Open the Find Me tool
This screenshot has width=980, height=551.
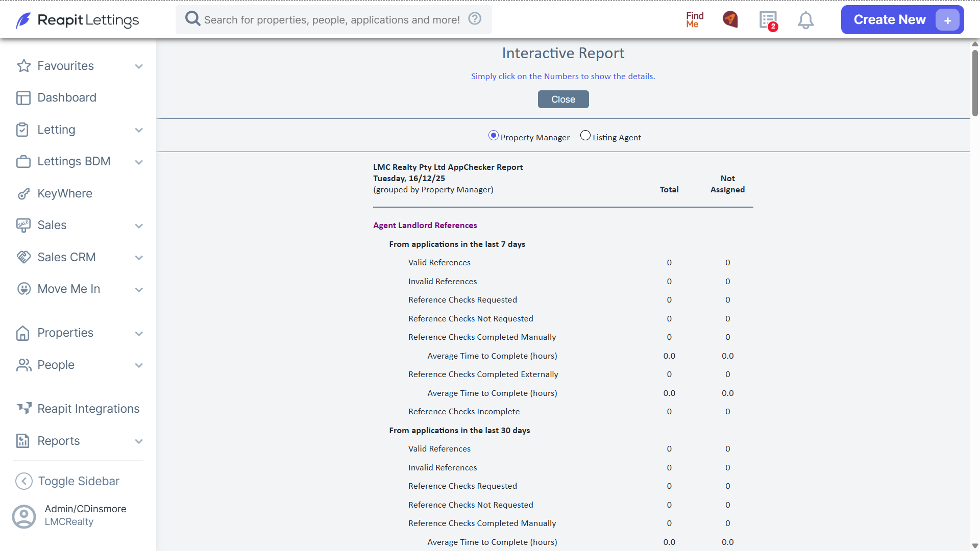[x=694, y=20]
